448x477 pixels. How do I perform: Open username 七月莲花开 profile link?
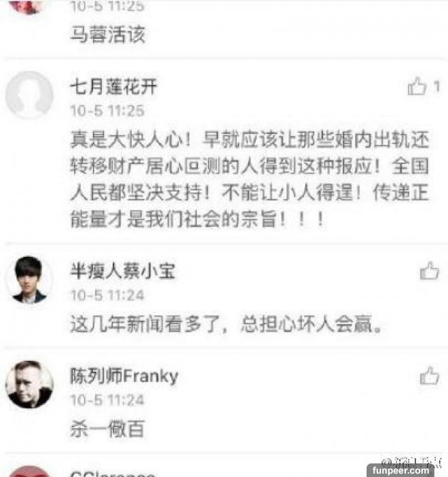click(113, 86)
